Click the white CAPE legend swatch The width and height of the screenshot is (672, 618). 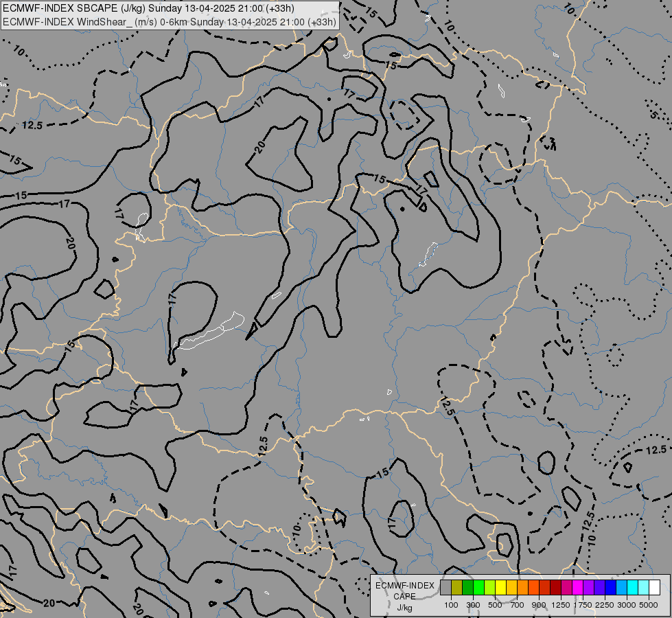point(656,588)
